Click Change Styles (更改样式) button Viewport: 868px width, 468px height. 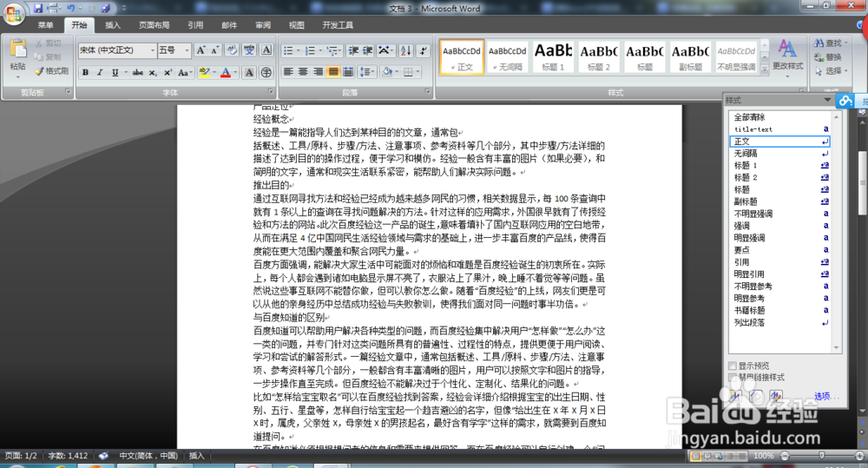pyautogui.click(x=788, y=57)
